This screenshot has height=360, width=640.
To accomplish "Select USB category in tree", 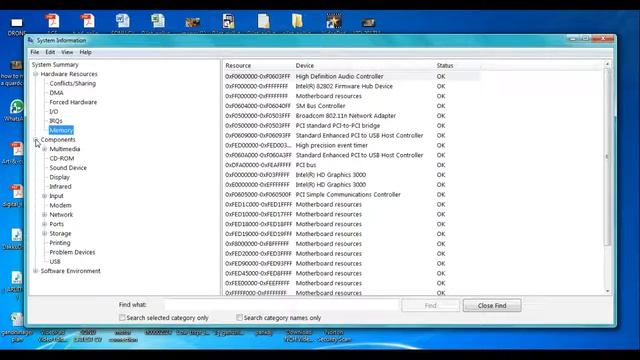I will [55, 262].
